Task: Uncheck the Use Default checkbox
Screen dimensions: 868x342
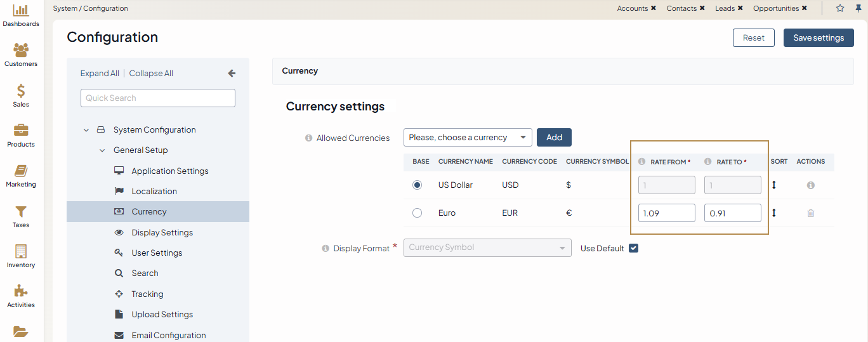Action: click(x=633, y=248)
